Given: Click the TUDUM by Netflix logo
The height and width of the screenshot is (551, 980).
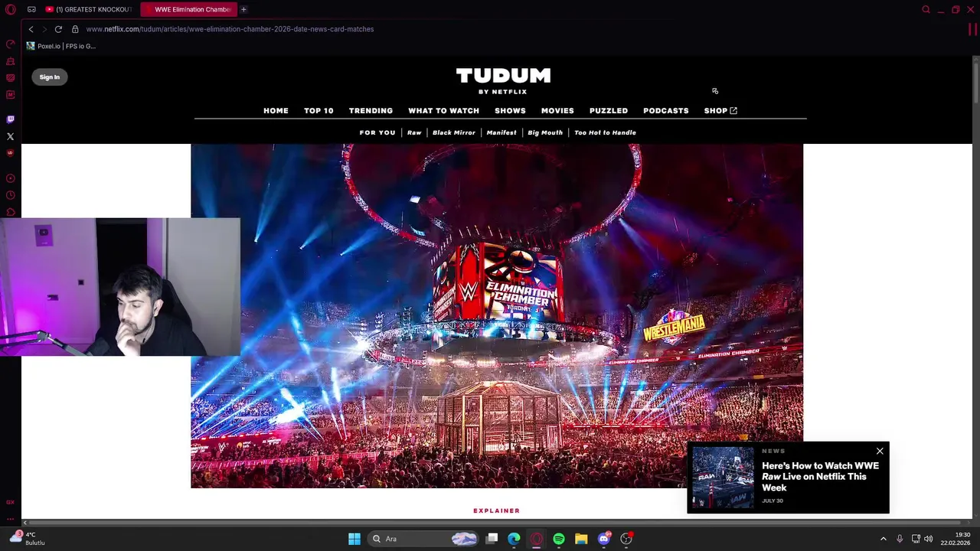Looking at the screenshot, I should 503,80.
